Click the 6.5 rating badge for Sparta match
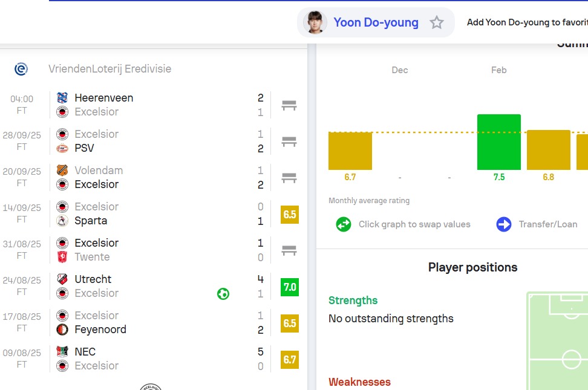This screenshot has width=588, height=390. [x=290, y=214]
